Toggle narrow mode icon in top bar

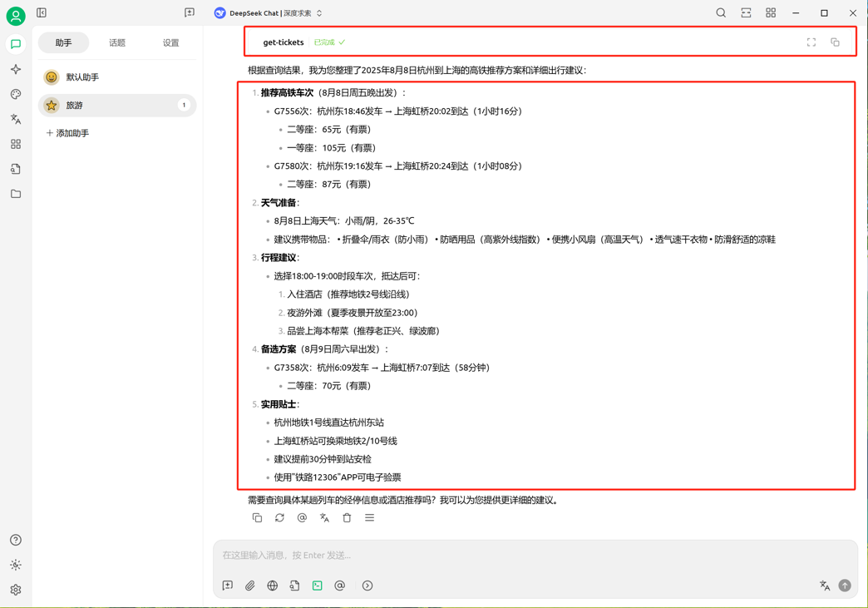[747, 12]
